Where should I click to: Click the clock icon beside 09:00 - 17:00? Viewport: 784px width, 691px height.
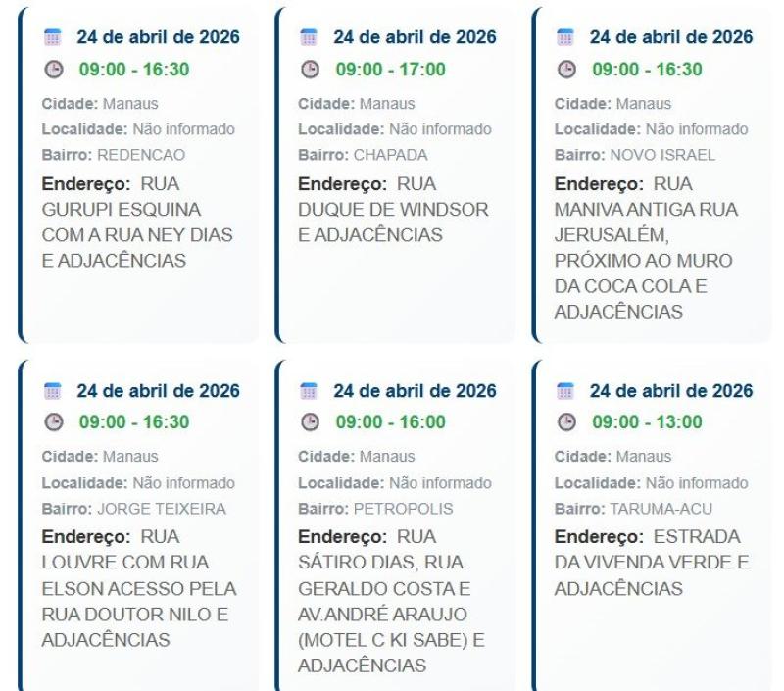309,70
